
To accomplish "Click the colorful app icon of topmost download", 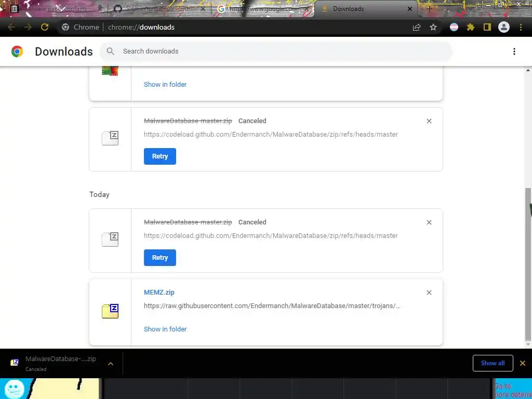I will (x=110, y=71).
